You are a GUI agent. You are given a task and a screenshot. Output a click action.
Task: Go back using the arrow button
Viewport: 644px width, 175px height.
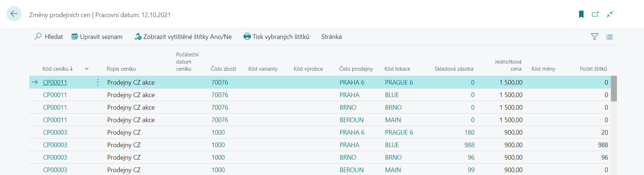14,14
